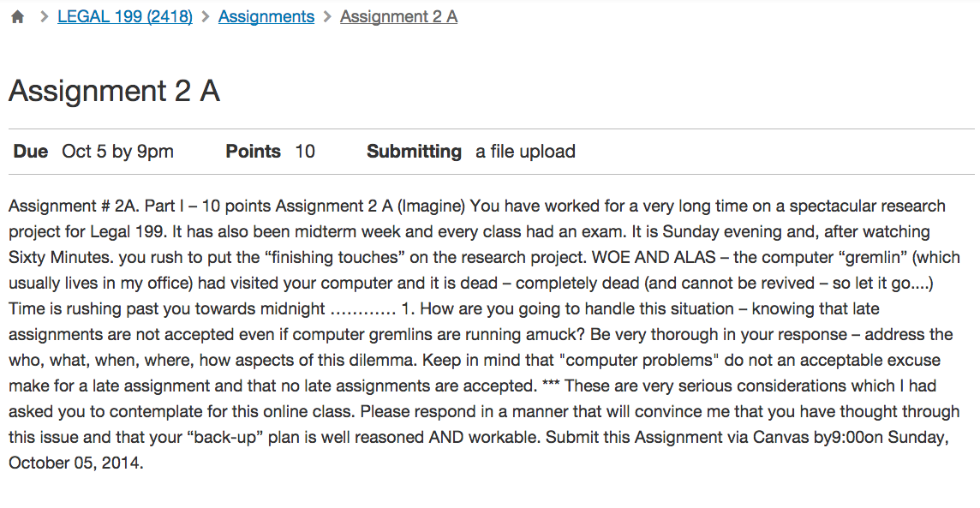The image size is (980, 508).
Task: Click the chevron right after the home icon
Action: click(44, 17)
